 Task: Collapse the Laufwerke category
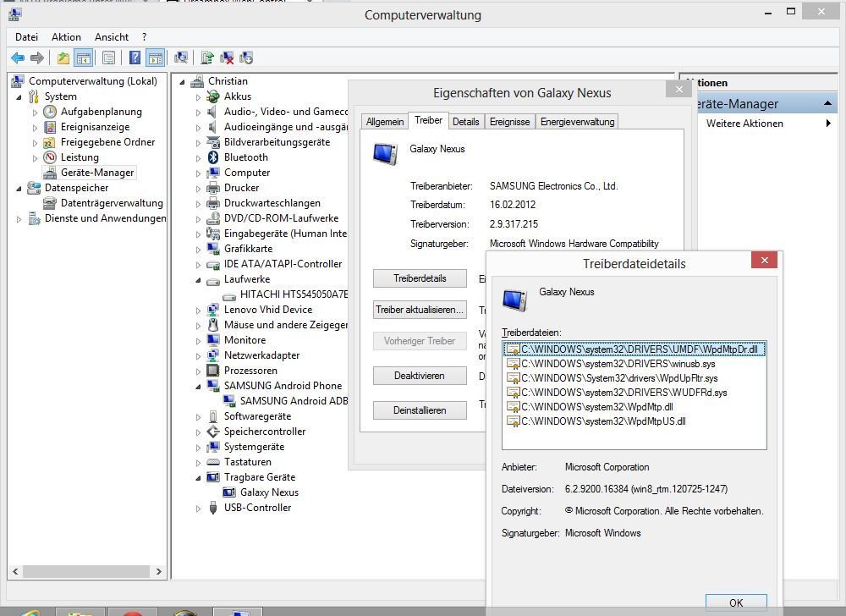coord(198,280)
